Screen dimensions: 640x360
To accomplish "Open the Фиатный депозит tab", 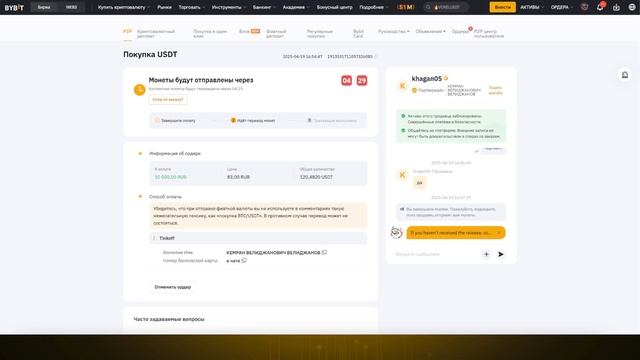I will 276,33.
